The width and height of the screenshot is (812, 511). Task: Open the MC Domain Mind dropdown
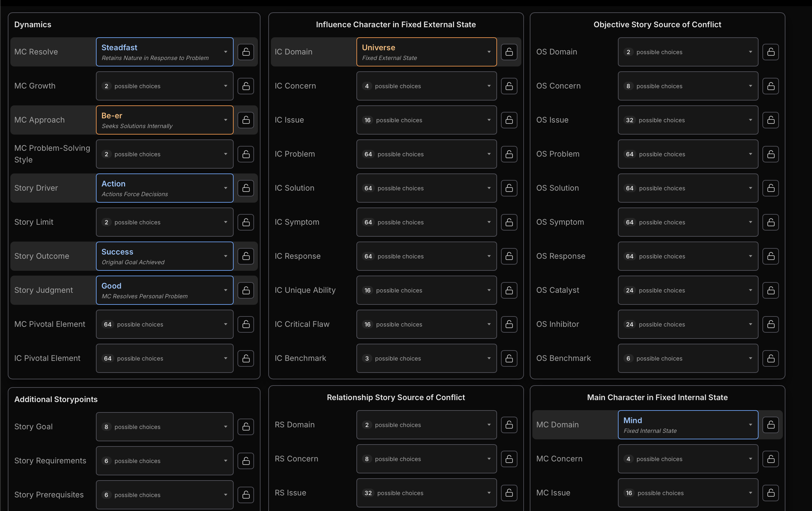(x=688, y=425)
